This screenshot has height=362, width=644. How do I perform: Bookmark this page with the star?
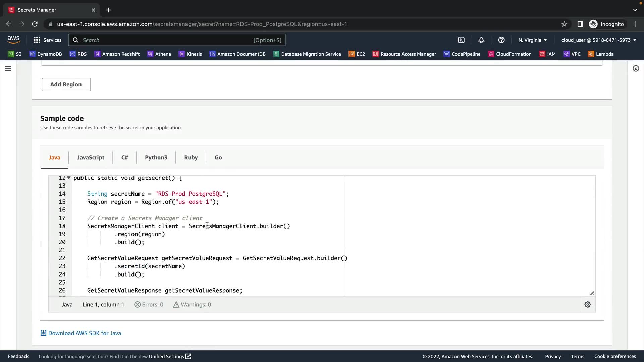564,24
